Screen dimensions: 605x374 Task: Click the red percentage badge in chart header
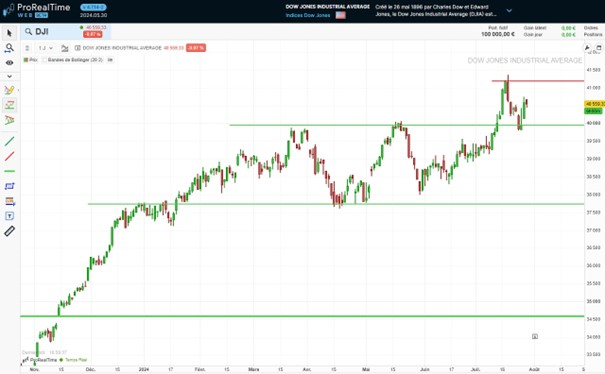(x=196, y=48)
